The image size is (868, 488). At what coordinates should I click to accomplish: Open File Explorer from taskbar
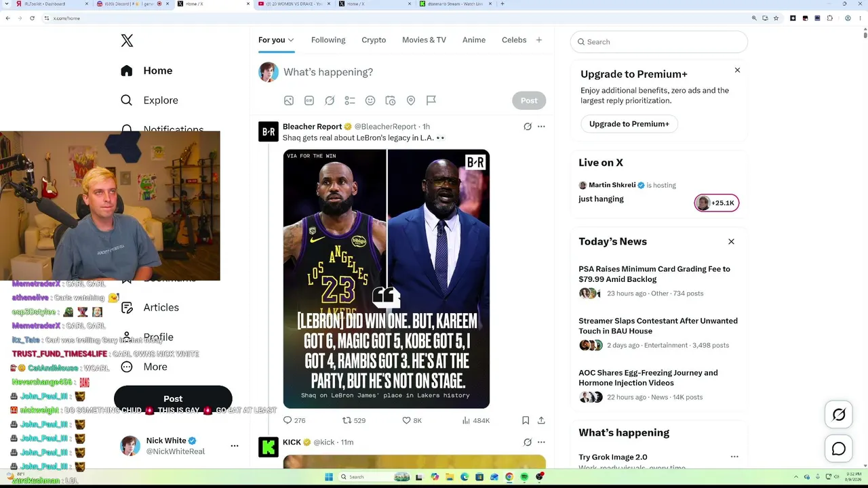(x=450, y=476)
